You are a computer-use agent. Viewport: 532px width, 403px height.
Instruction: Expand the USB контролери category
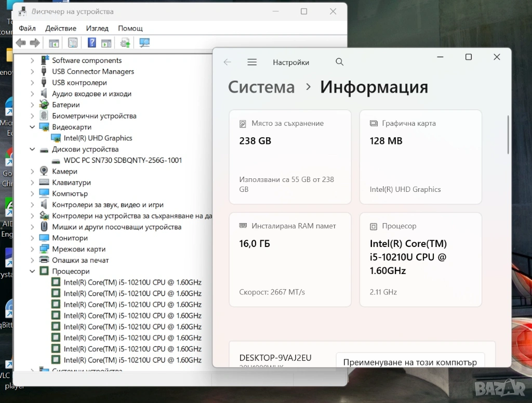32,83
